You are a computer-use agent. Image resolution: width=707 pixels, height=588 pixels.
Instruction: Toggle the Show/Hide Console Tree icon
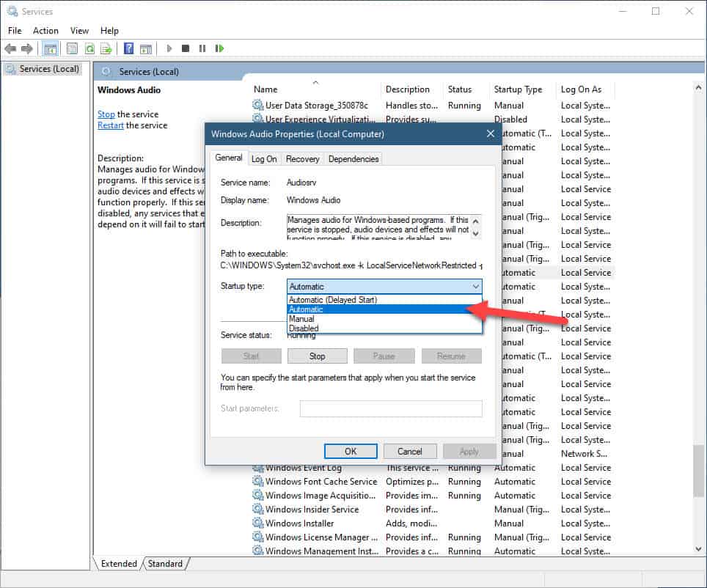tap(51, 48)
